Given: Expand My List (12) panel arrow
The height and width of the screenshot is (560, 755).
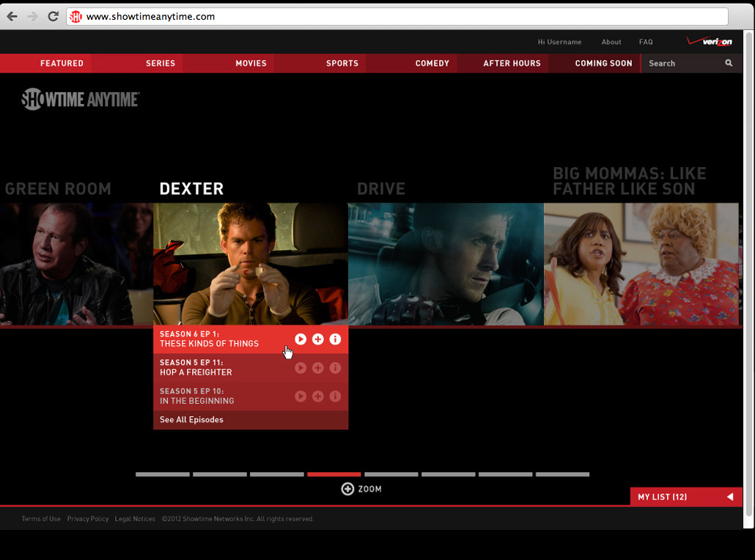Looking at the screenshot, I should [x=730, y=496].
